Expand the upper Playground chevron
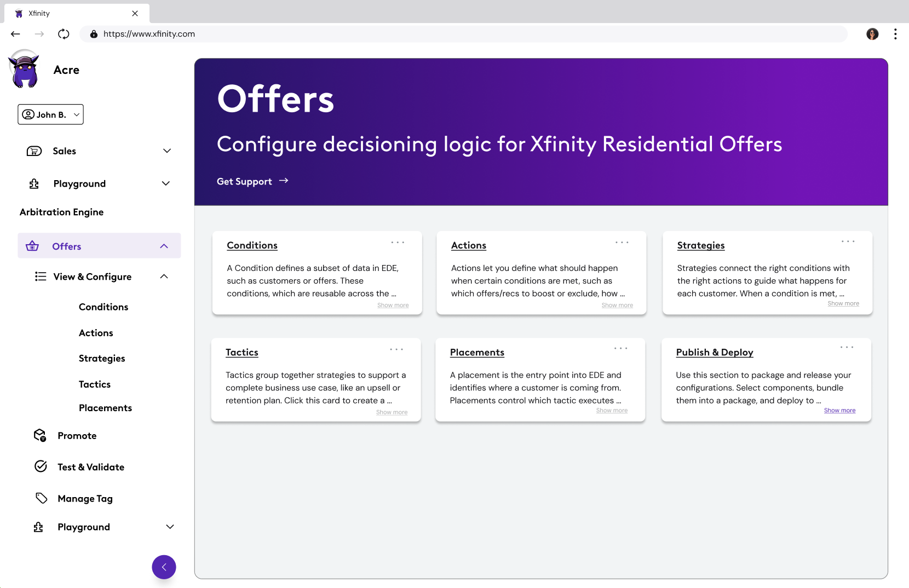 pyautogui.click(x=166, y=183)
